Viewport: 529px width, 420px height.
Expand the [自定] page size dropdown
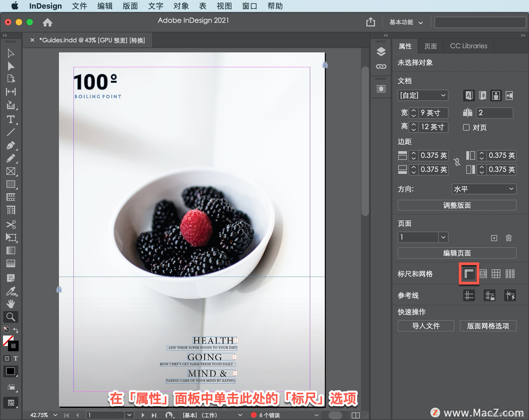(423, 96)
